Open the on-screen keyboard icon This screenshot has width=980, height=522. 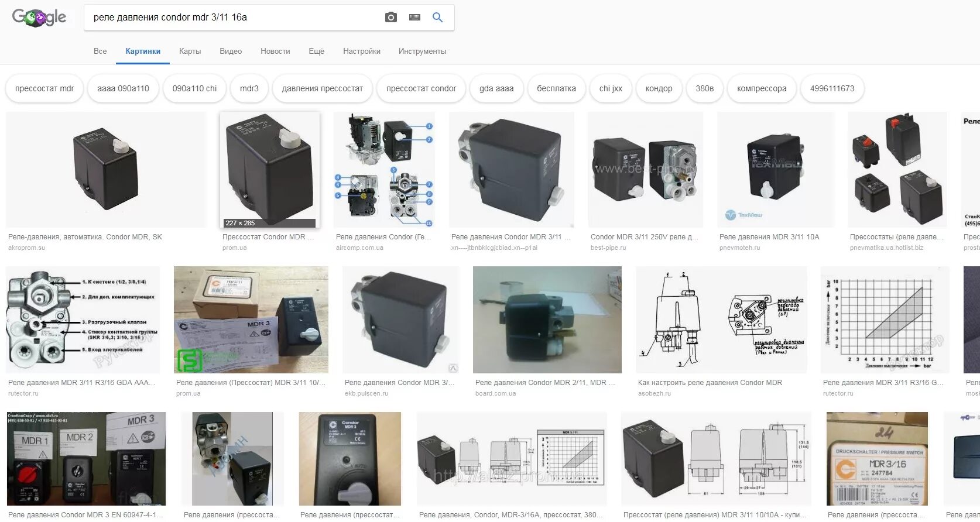click(414, 18)
